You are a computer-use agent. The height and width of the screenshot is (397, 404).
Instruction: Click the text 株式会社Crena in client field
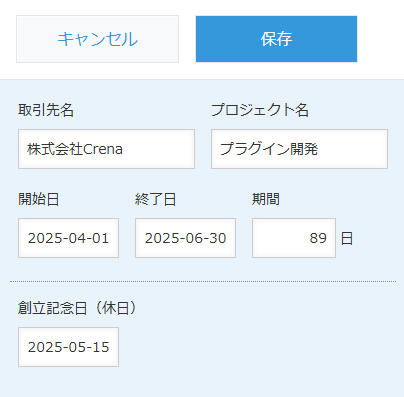click(75, 149)
